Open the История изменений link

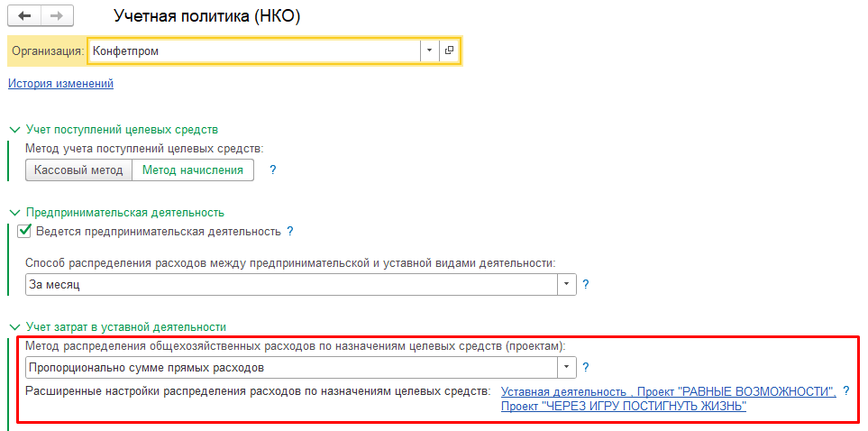point(60,84)
